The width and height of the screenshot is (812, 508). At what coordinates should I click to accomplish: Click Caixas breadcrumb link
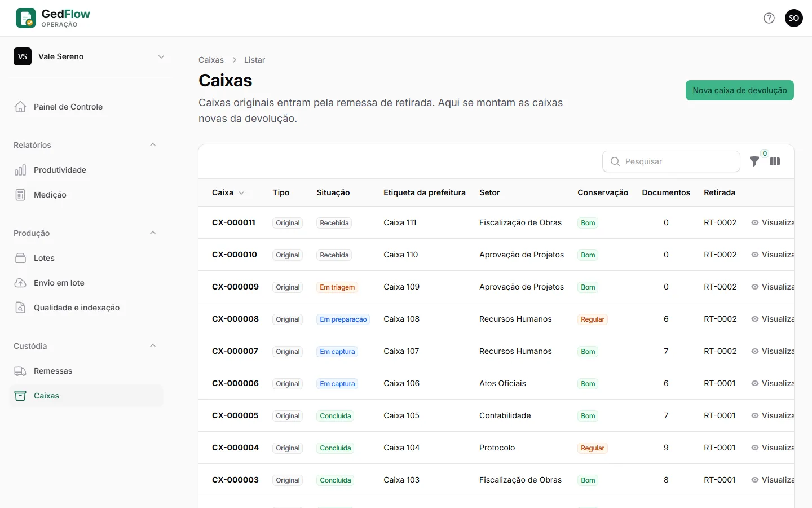click(211, 60)
